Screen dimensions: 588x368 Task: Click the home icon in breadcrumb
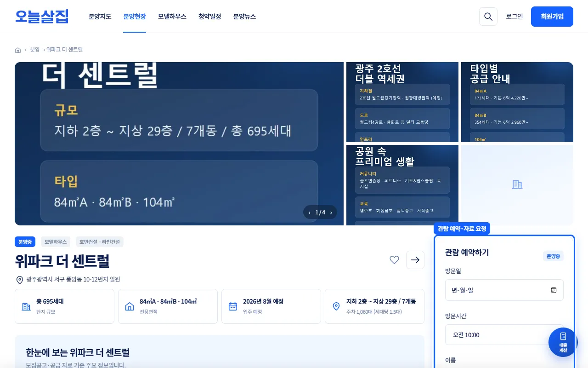point(18,50)
